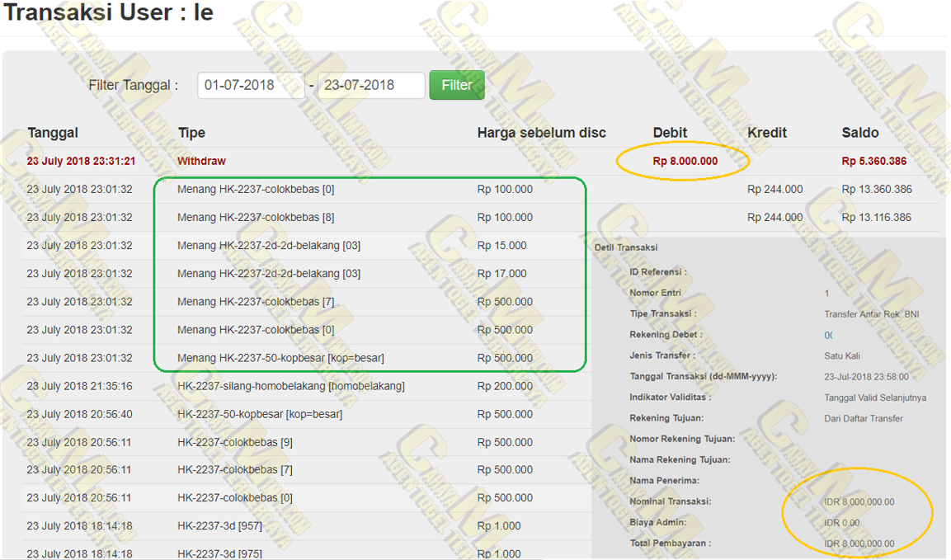Viewport: 951px width, 560px height.
Task: Click the Saldo column header
Action: 860,133
